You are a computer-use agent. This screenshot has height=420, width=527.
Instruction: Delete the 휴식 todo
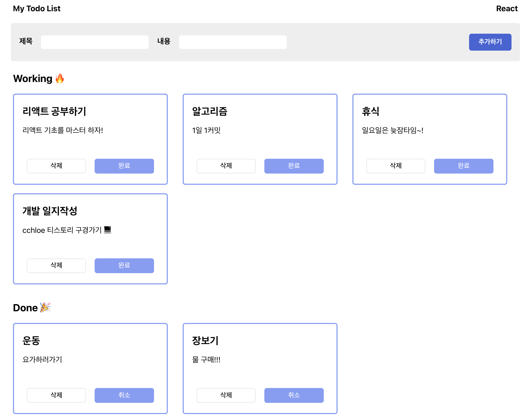coord(395,166)
